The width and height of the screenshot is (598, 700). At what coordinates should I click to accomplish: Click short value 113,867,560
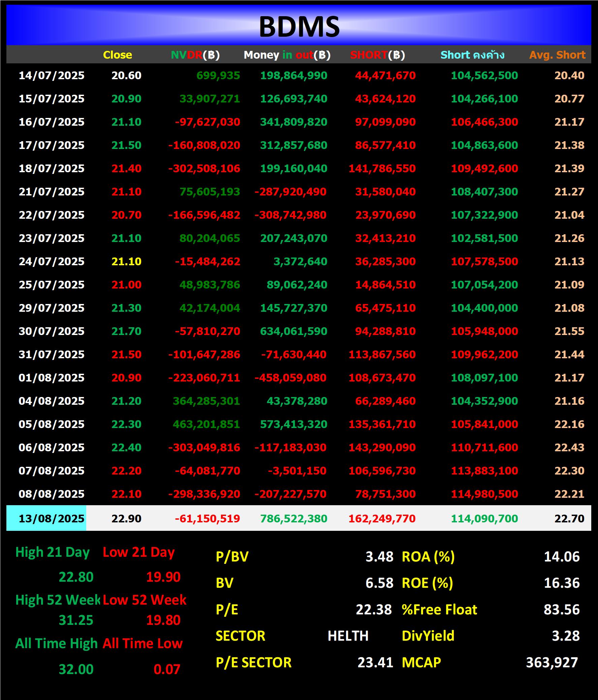(x=382, y=355)
